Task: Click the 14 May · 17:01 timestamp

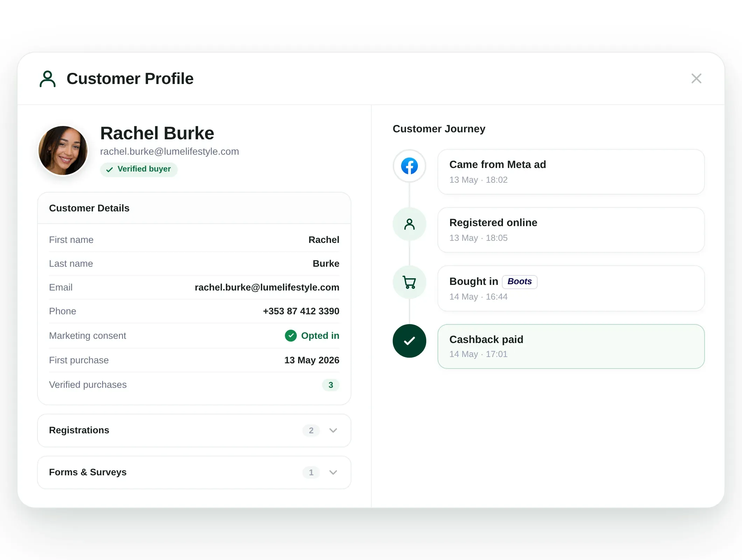Action: click(478, 354)
